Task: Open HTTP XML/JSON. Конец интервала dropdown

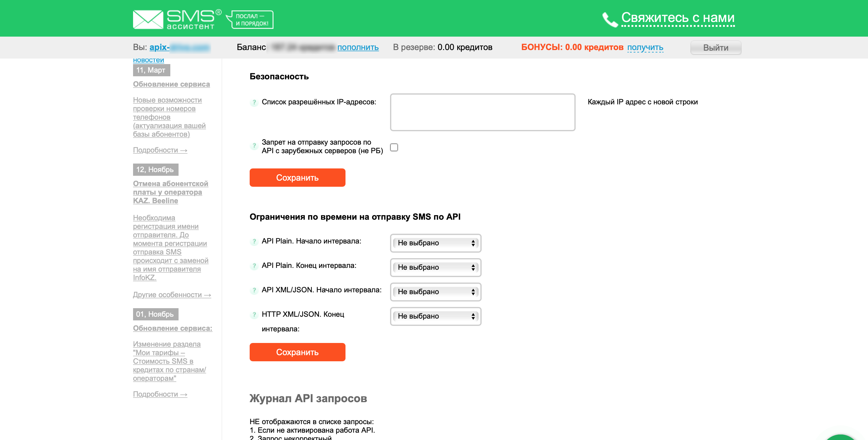Action: tap(435, 316)
